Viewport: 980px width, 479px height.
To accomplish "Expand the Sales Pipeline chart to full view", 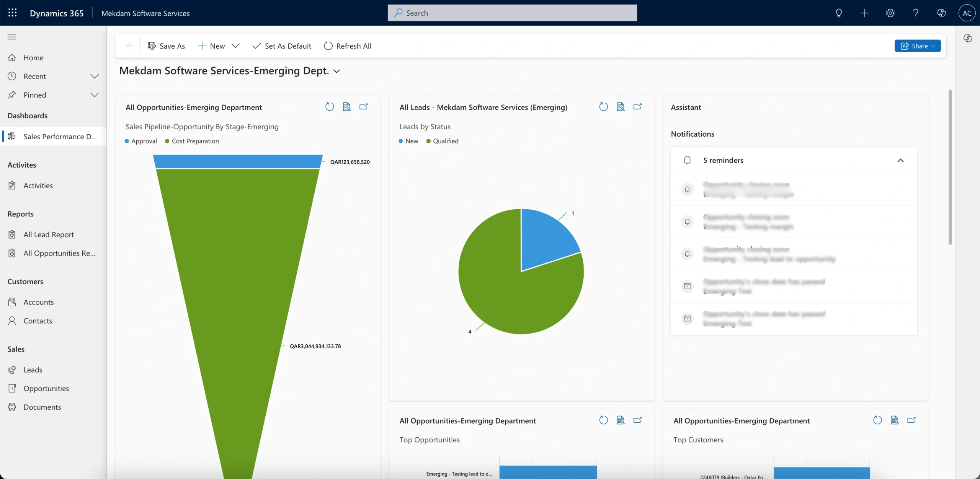I will 364,107.
